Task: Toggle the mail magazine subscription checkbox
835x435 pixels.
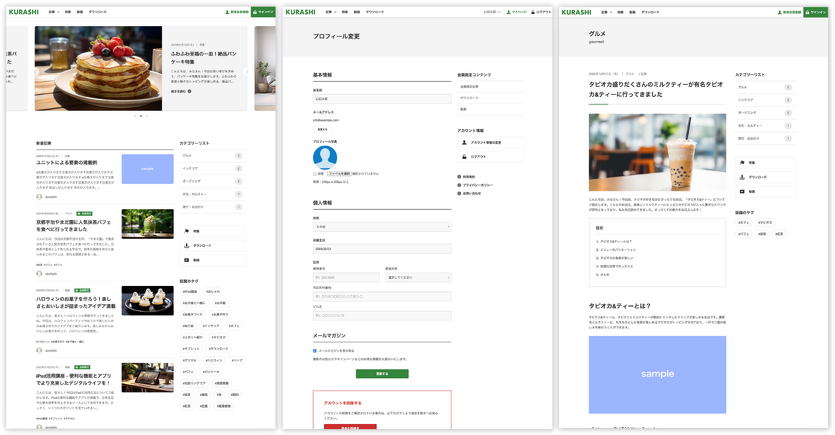Action: coord(316,351)
